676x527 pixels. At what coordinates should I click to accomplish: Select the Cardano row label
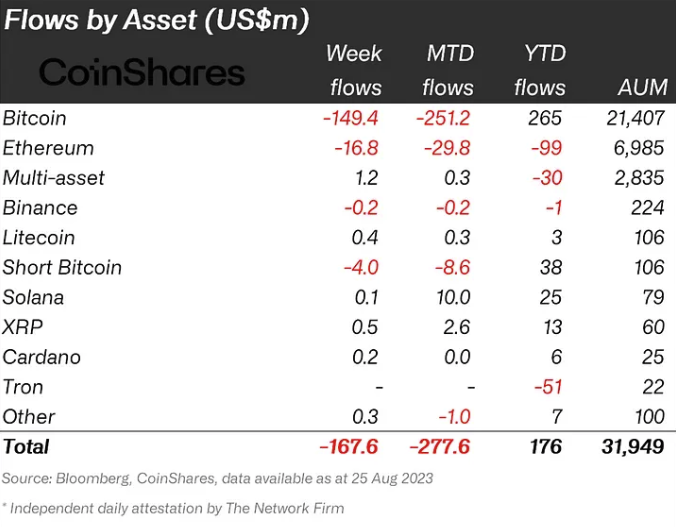click(41, 357)
